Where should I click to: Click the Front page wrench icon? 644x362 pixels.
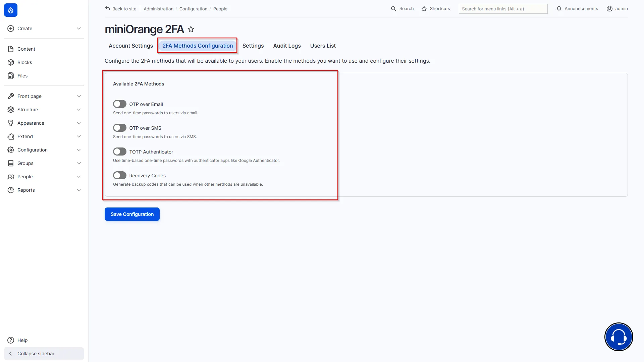[x=11, y=96]
